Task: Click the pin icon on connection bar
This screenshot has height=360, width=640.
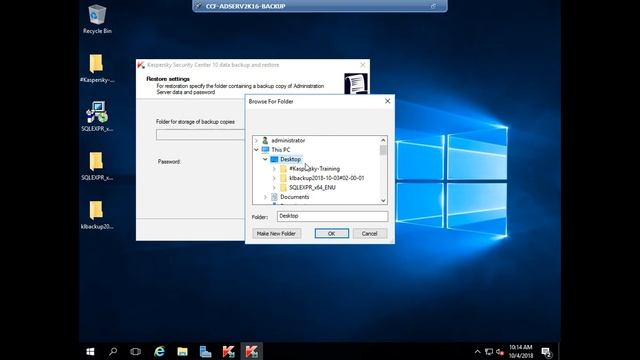Action: pos(199,6)
